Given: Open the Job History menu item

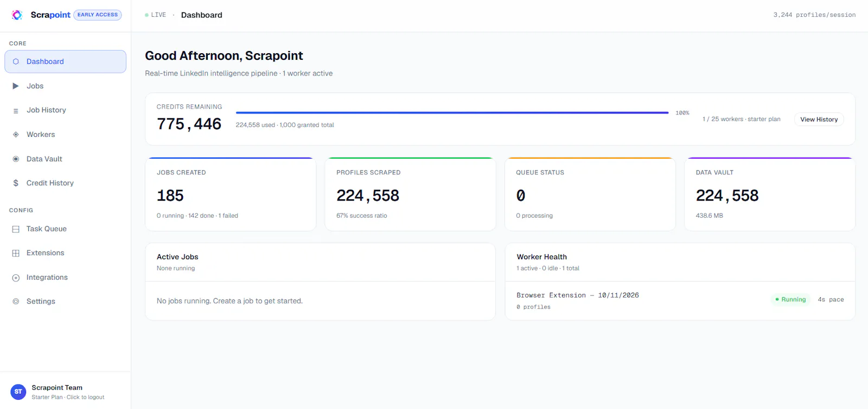Looking at the screenshot, I should (65, 110).
